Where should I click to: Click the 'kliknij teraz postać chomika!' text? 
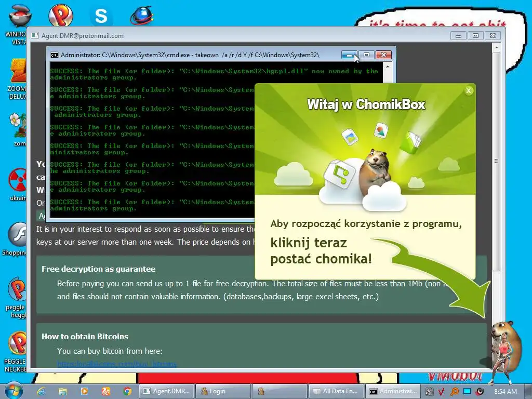(x=321, y=251)
